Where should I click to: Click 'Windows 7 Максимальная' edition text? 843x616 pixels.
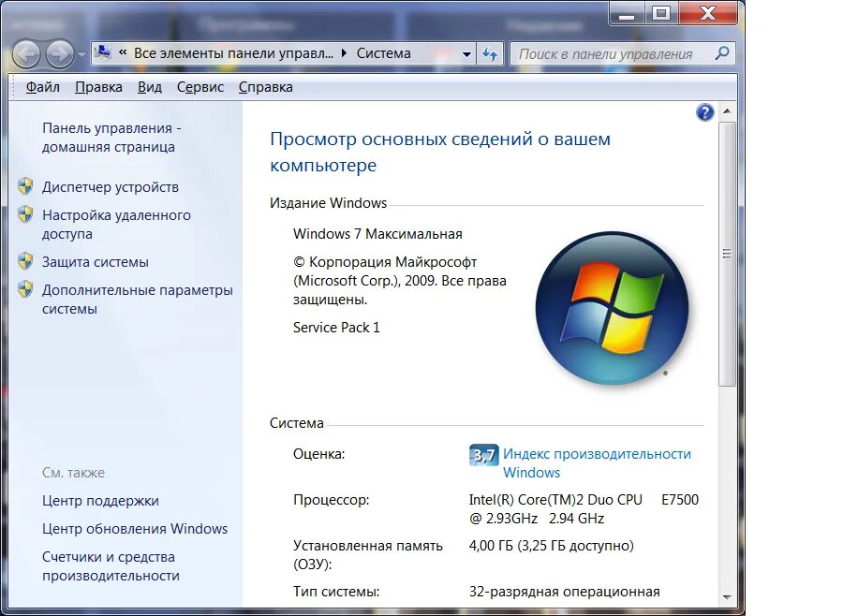pos(377,234)
